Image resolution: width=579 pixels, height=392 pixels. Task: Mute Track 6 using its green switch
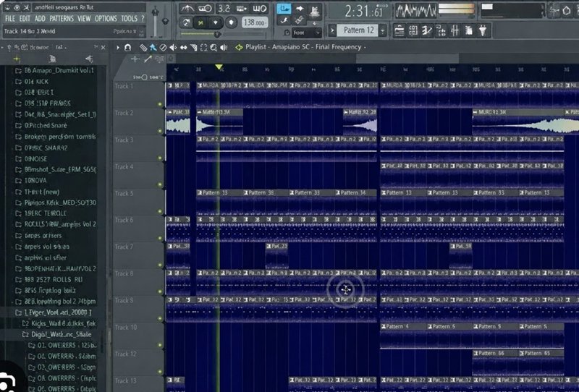click(160, 238)
